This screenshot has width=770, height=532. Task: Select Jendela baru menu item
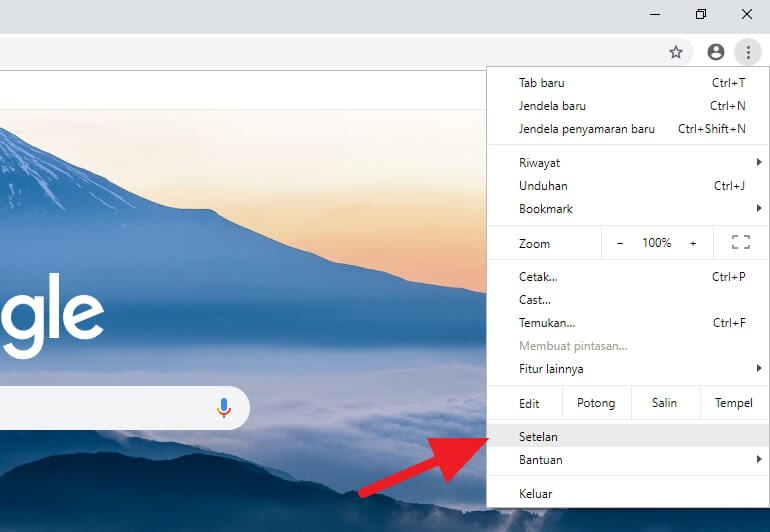[x=628, y=106]
